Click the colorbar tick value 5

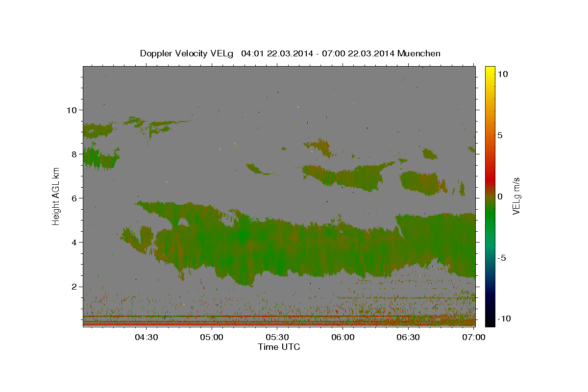point(500,135)
